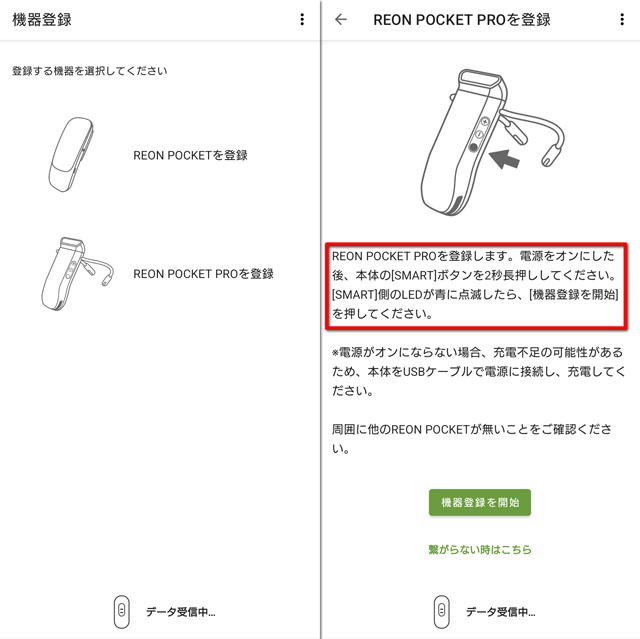Select the REON POCKET PRO device illustration

[77, 273]
